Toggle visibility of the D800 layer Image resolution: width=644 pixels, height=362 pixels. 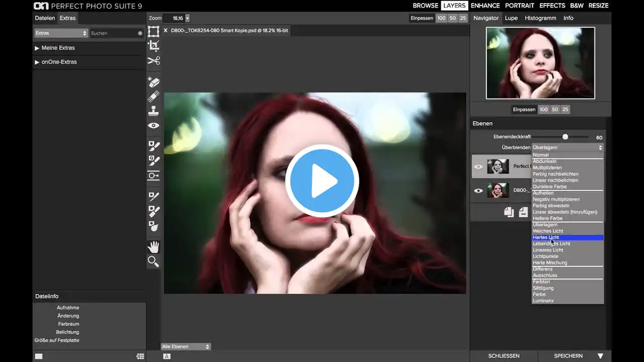point(478,191)
